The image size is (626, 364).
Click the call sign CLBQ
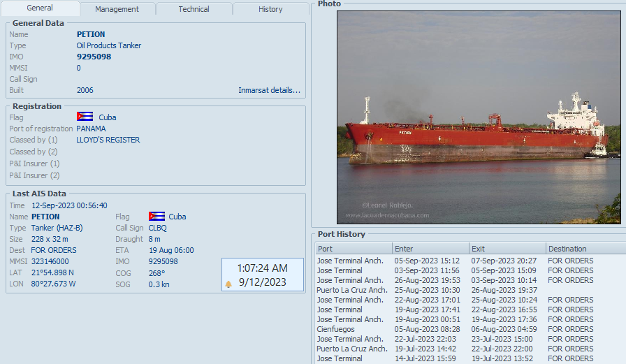158,228
